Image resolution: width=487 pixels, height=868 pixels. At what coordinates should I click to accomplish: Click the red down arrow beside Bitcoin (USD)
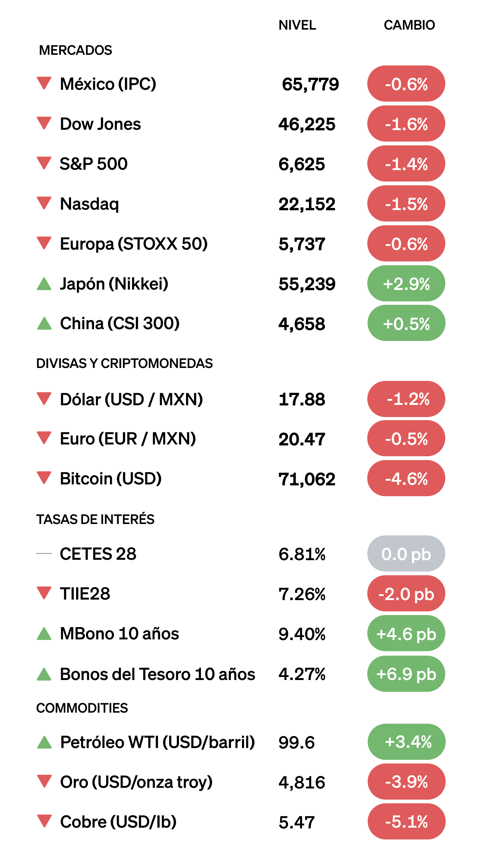point(44,478)
